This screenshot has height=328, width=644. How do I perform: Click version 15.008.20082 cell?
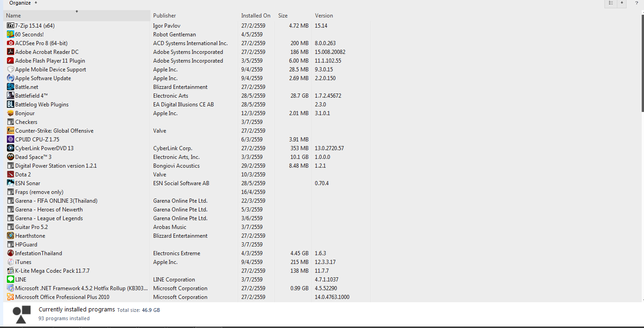point(330,52)
